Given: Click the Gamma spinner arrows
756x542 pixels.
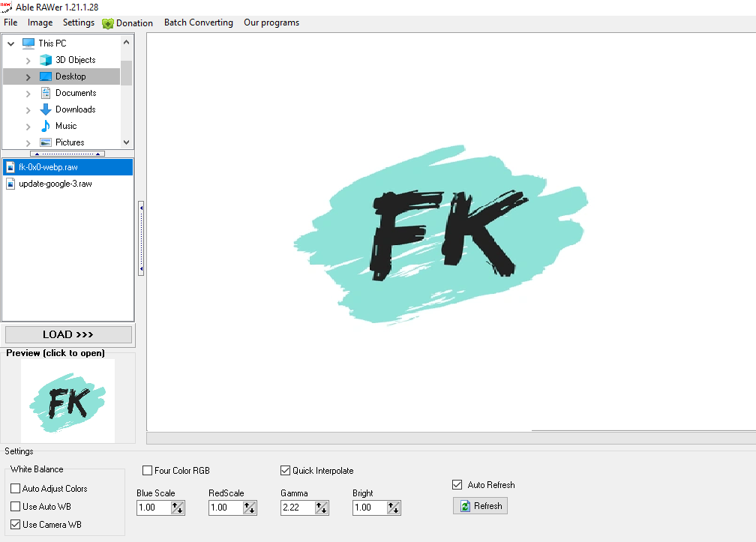Looking at the screenshot, I should coord(322,508).
